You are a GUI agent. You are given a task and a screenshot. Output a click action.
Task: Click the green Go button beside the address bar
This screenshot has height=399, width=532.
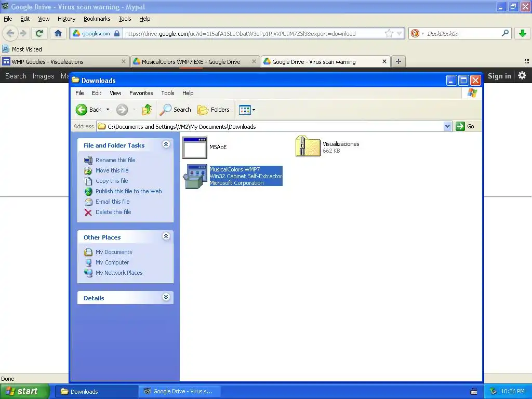click(x=465, y=126)
